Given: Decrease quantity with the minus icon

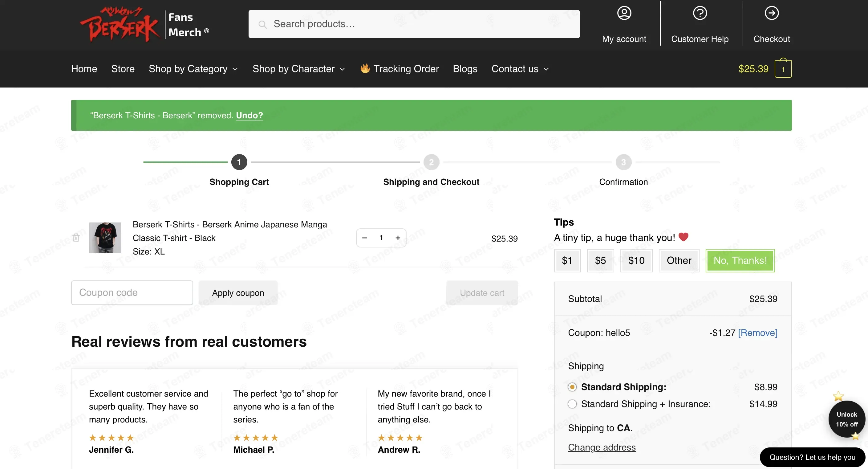Looking at the screenshot, I should tap(365, 238).
